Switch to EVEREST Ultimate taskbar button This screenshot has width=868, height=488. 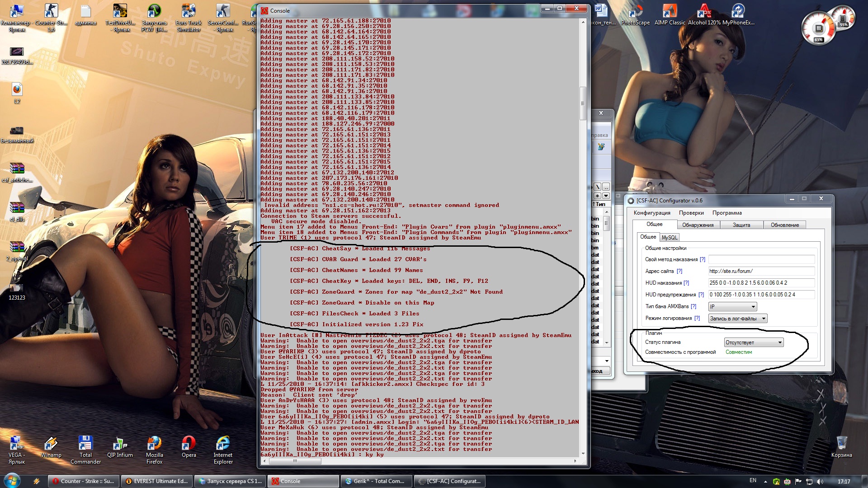pos(157,481)
